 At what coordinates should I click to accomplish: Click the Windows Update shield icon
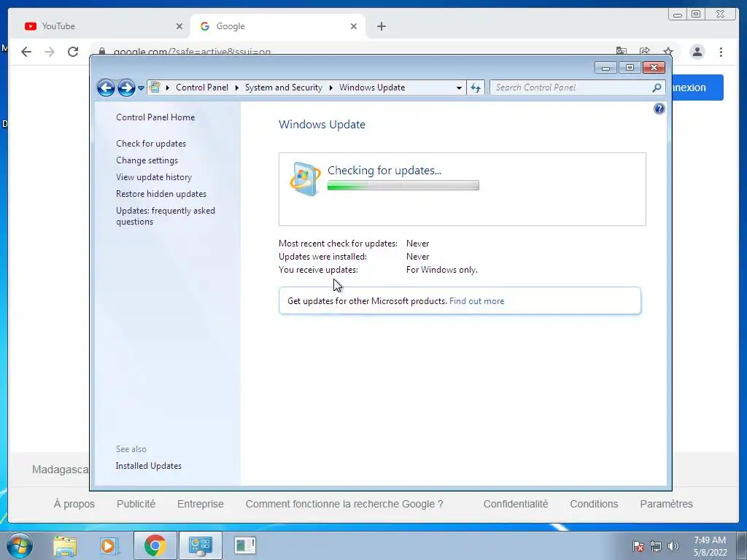(x=305, y=179)
